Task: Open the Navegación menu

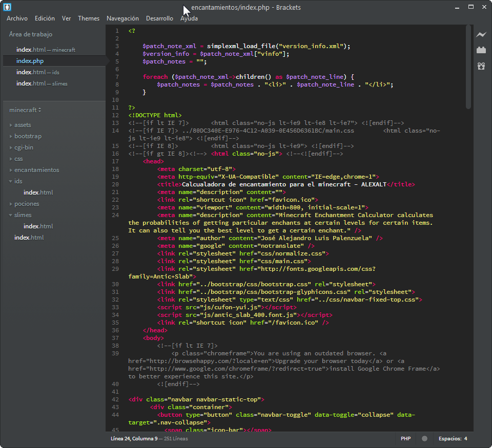Action: click(x=122, y=18)
